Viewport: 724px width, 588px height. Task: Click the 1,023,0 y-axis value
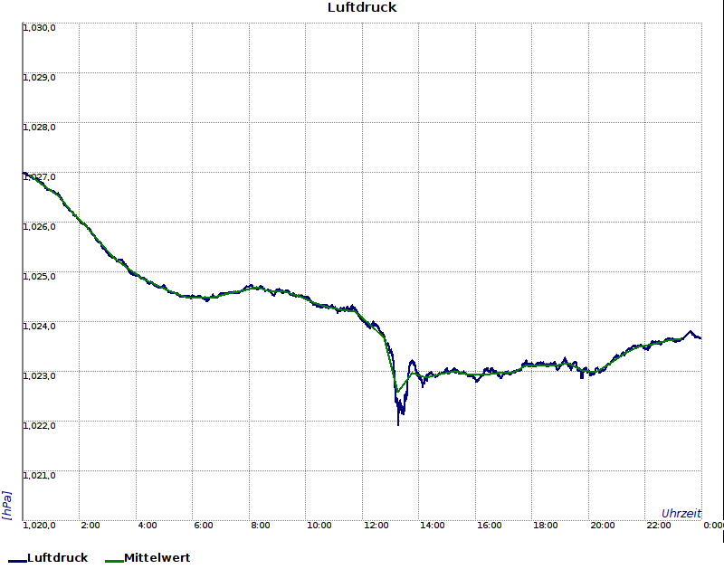tap(39, 375)
